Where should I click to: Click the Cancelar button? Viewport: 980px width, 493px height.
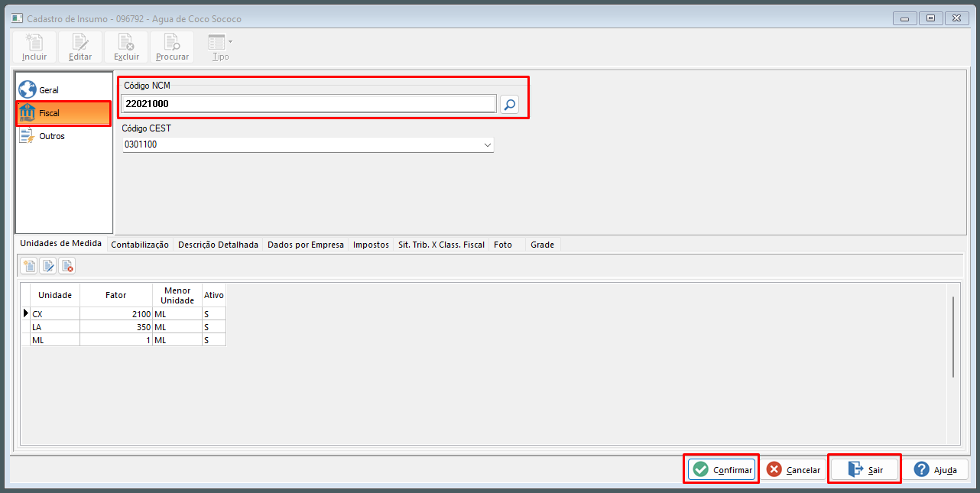[x=793, y=469]
